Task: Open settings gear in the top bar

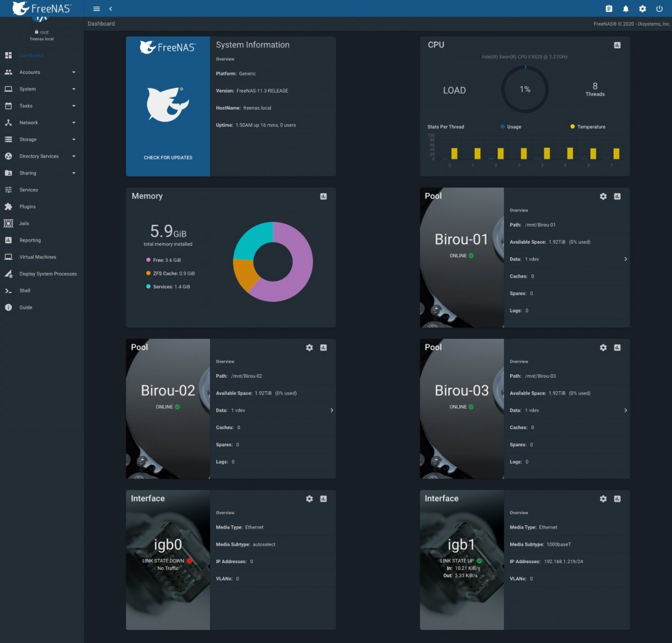Action: click(643, 9)
